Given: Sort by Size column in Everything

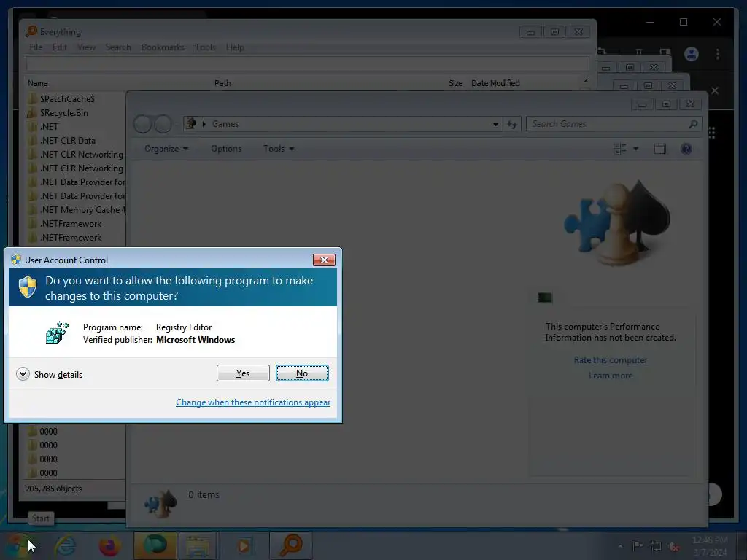Looking at the screenshot, I should [455, 83].
